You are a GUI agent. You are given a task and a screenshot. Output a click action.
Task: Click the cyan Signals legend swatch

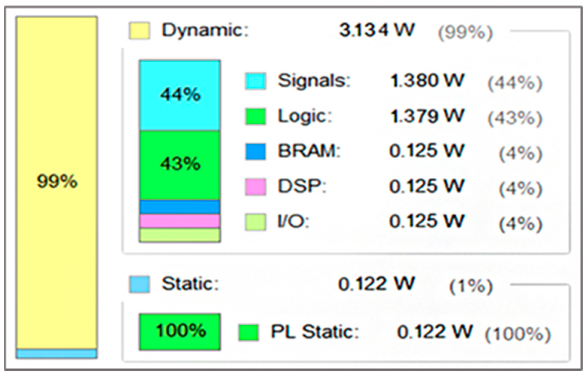255,81
